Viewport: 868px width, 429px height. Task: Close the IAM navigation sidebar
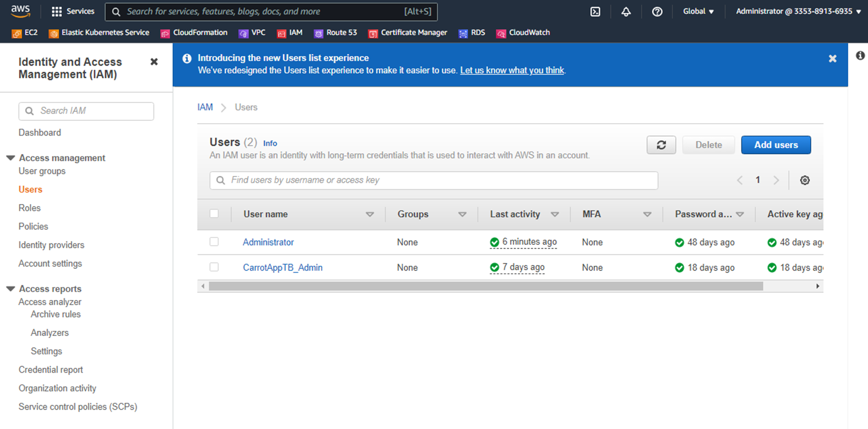point(154,62)
